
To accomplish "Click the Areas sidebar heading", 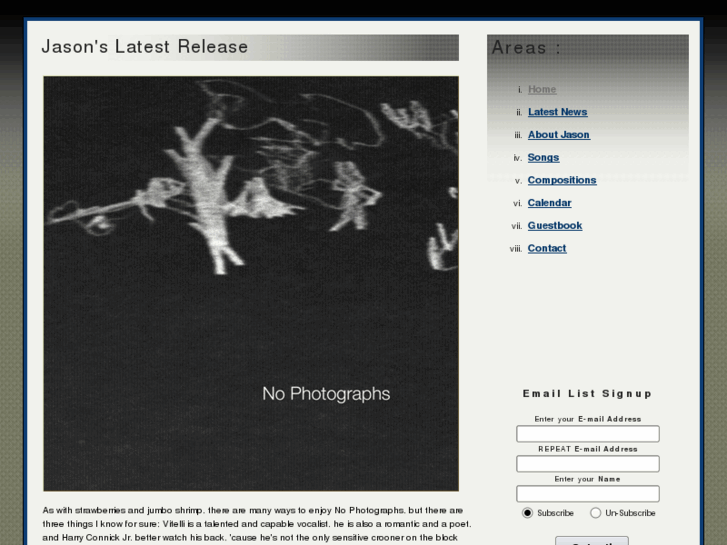I will coord(526,47).
